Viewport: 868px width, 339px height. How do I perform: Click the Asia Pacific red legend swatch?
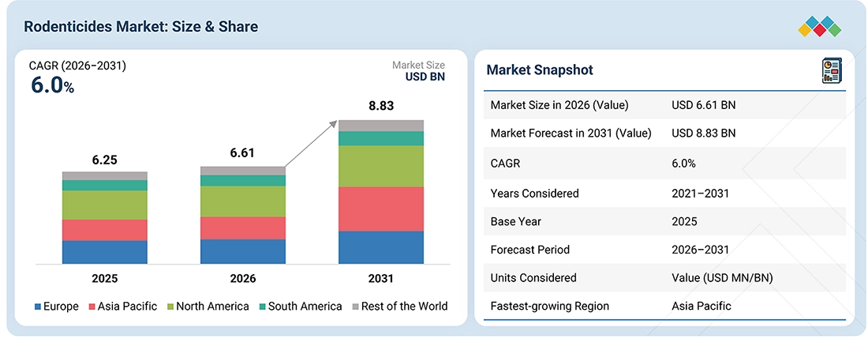[92, 307]
